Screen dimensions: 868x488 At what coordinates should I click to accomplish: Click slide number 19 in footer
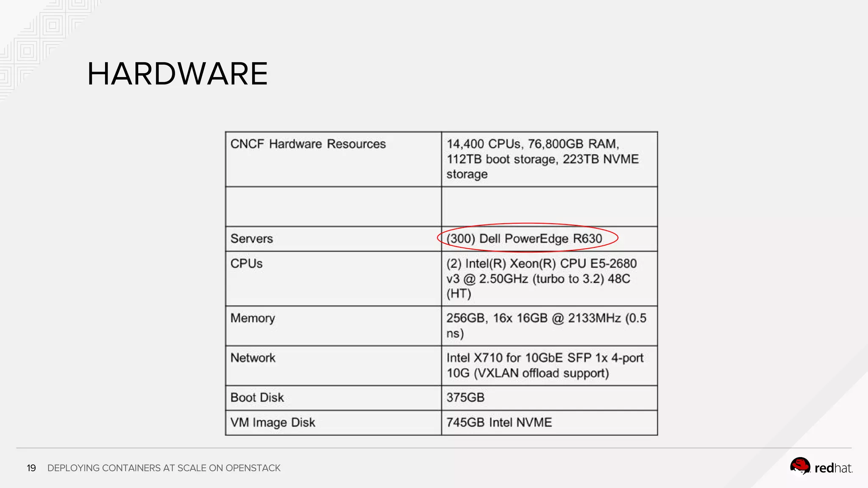click(x=31, y=468)
